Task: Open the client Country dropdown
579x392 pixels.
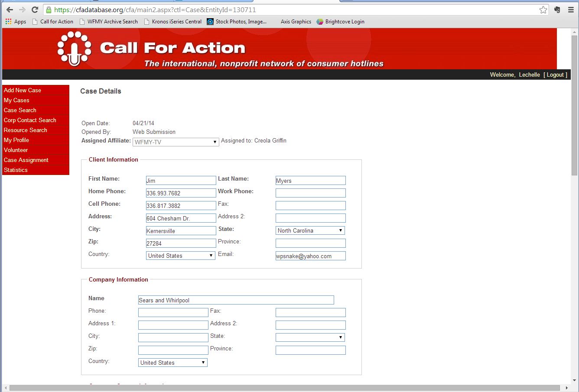Action: pos(181,256)
